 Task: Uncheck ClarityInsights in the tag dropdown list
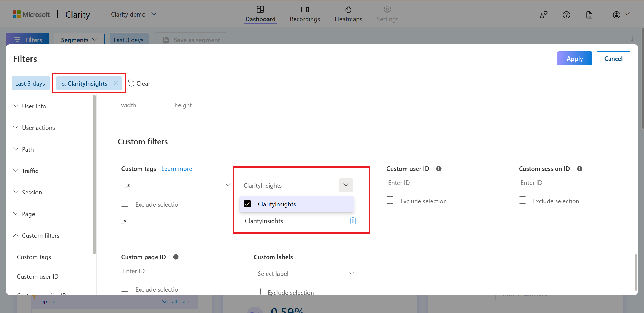click(247, 204)
